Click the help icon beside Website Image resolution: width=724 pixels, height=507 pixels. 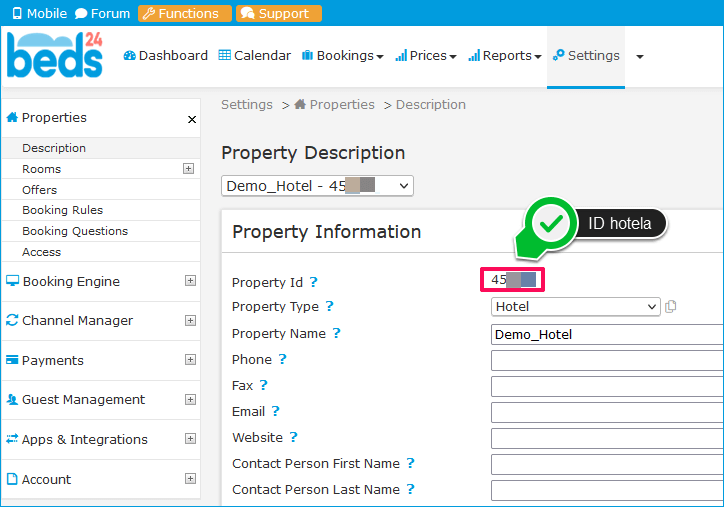(293, 438)
